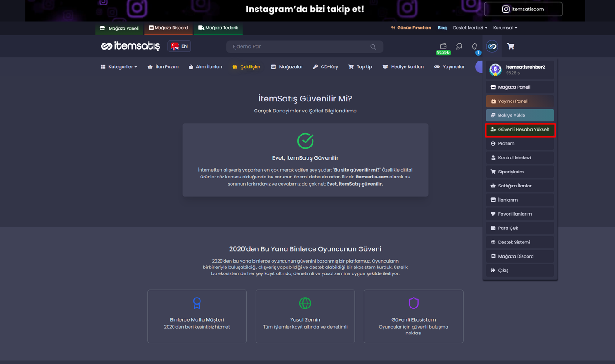Click 2020'den Bu Yana Binlerce Oyuncunun Güveni heading
Image resolution: width=615 pixels, height=364 pixels.
305,249
